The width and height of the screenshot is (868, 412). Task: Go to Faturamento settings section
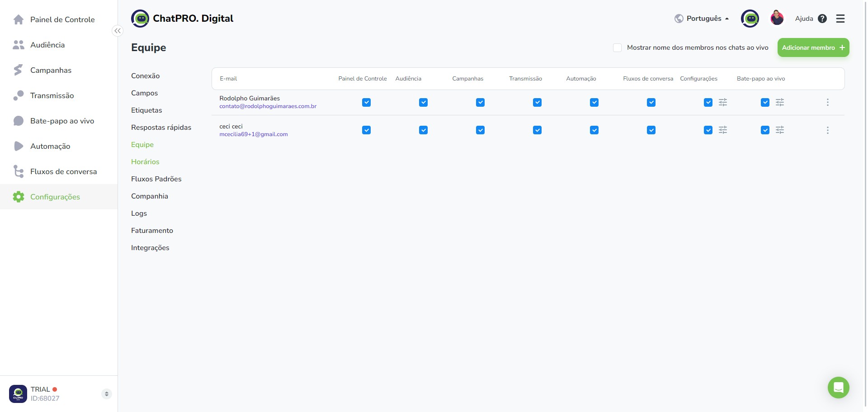point(152,231)
